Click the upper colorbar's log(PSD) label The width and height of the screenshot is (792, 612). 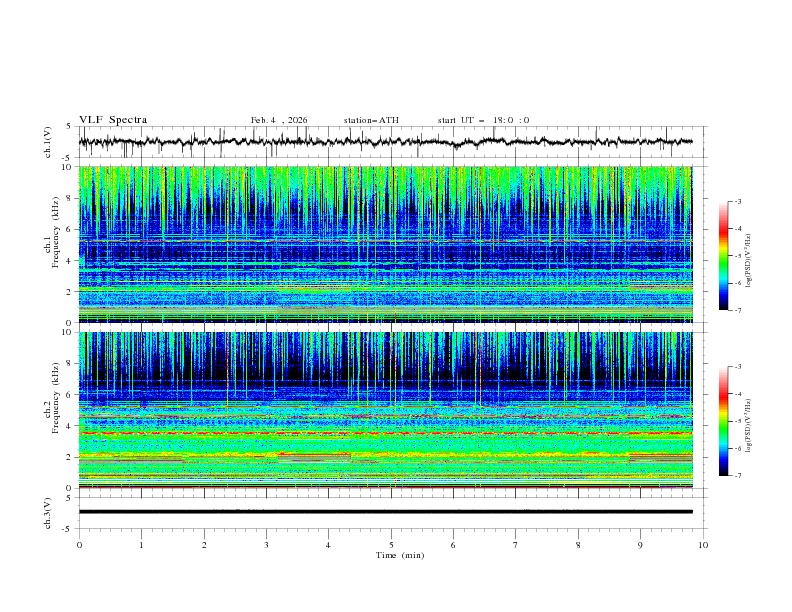tap(748, 261)
